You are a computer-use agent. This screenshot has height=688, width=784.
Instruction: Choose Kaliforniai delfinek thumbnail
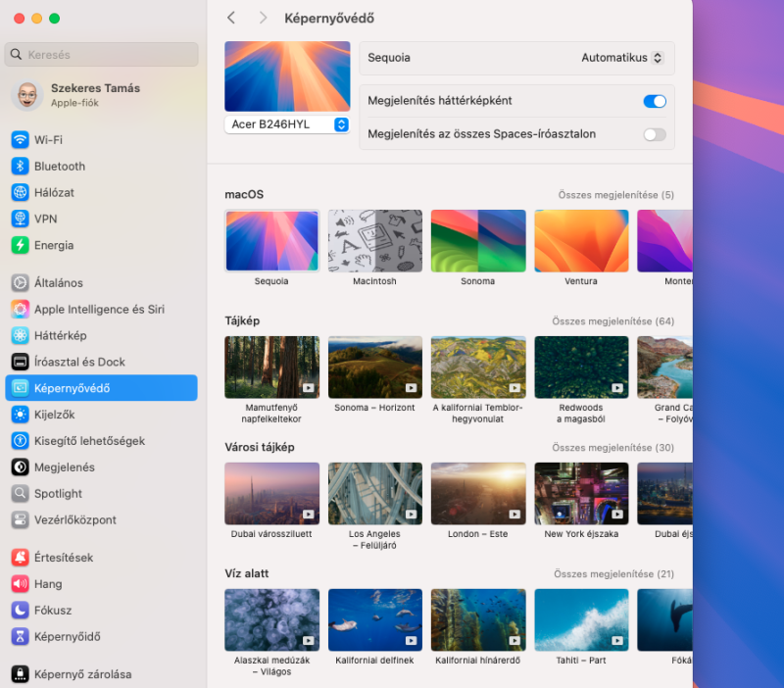[375, 620]
